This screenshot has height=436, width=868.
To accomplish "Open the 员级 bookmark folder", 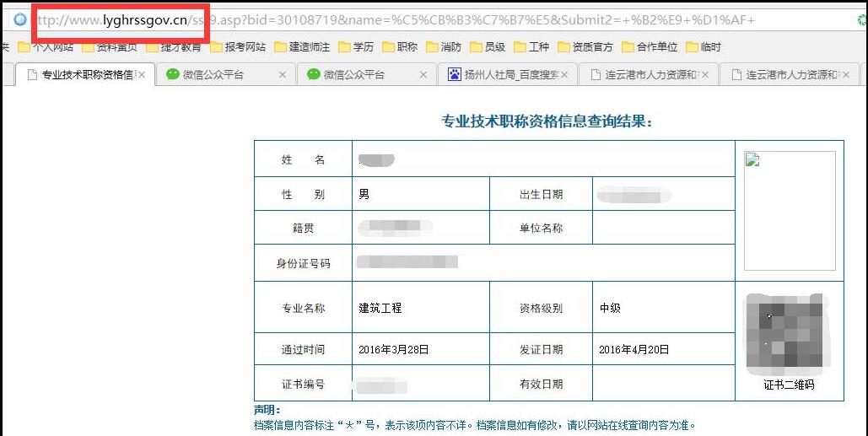I will click(488, 47).
